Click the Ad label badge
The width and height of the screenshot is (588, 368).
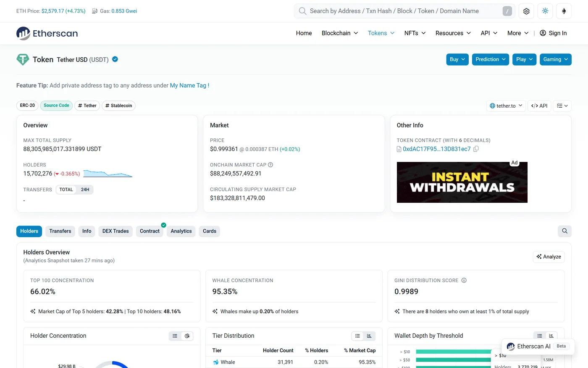tap(514, 163)
